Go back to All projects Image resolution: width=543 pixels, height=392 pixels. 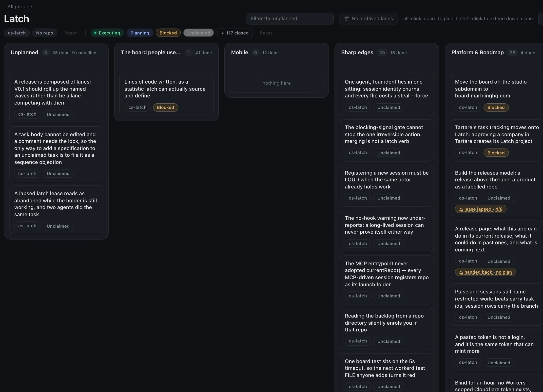(x=19, y=7)
